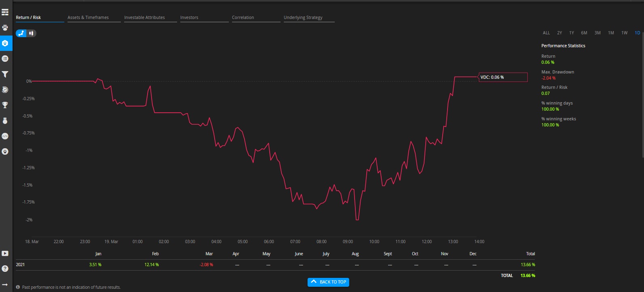Select the medal icon in sidebar
Image resolution: width=644 pixels, height=292 pixels.
coord(5,121)
